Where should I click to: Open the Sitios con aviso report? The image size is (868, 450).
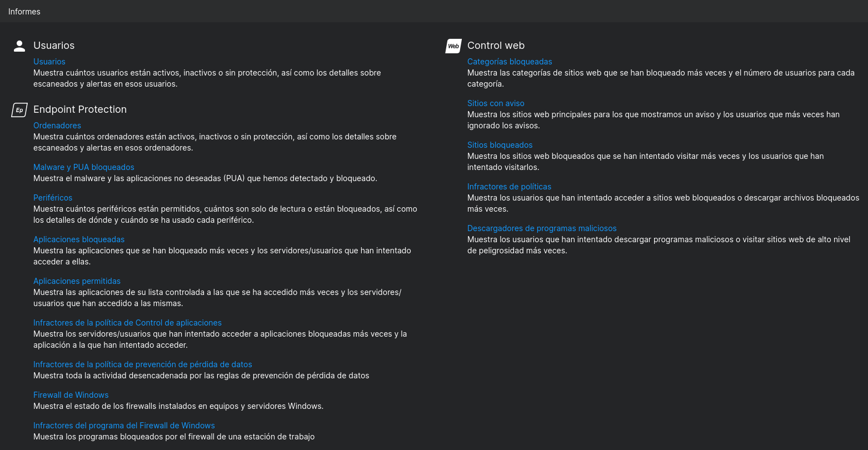(496, 103)
